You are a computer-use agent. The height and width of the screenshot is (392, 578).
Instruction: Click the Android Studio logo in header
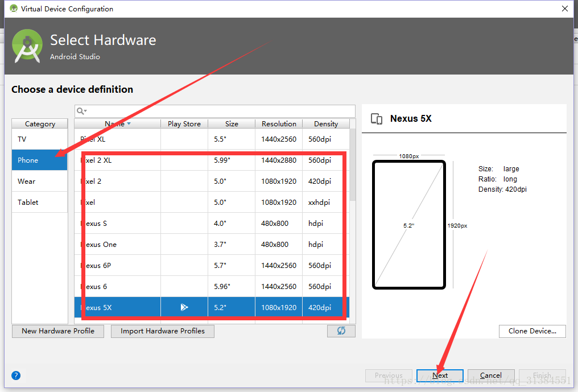[x=27, y=46]
